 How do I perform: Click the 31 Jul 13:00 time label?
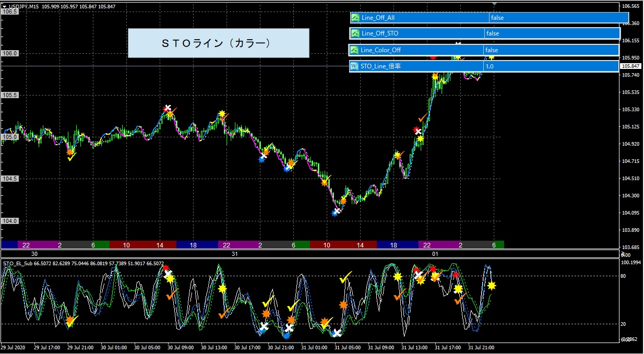414,347
